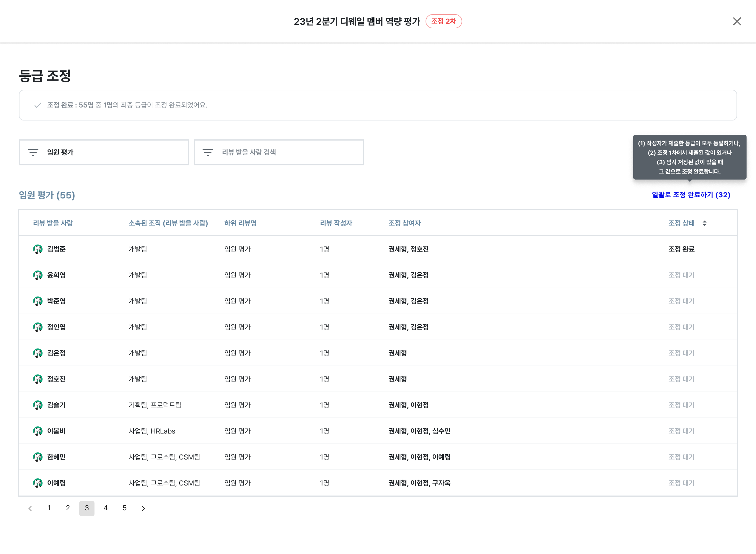Click filter icon in 임원 평가 dropdown
This screenshot has width=756, height=554.
(33, 152)
